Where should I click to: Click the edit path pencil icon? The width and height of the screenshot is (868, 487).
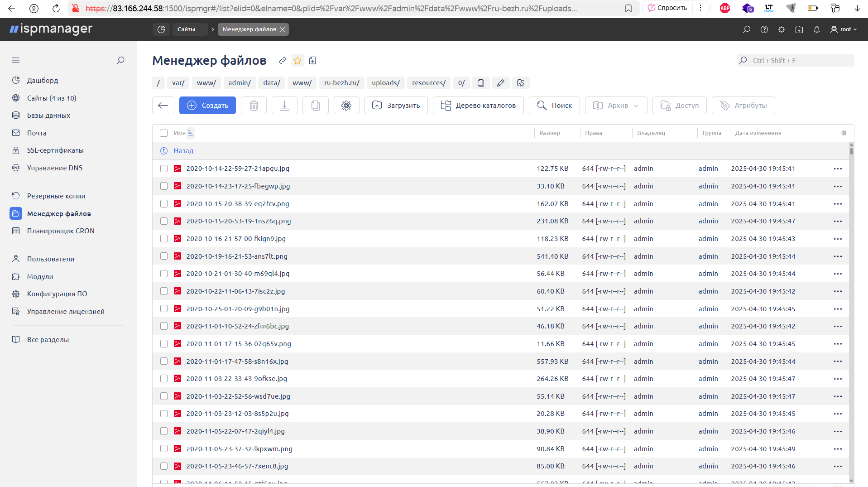point(500,83)
